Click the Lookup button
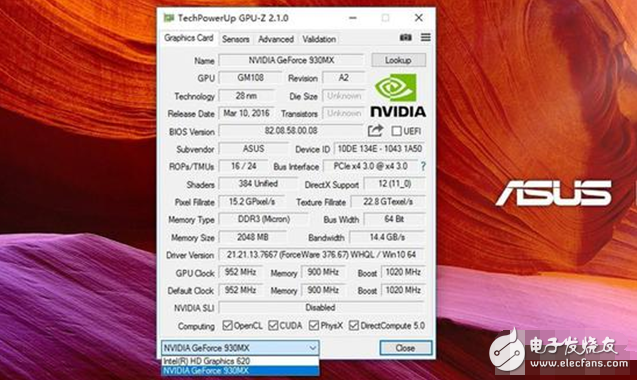Viewport: 637px width, 380px height. (x=399, y=60)
